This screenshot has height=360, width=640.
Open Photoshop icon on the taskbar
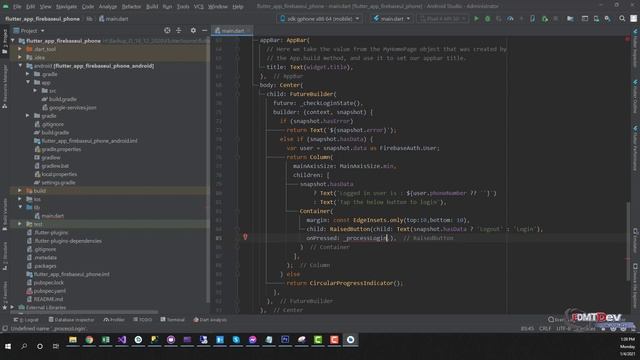[x=285, y=340]
